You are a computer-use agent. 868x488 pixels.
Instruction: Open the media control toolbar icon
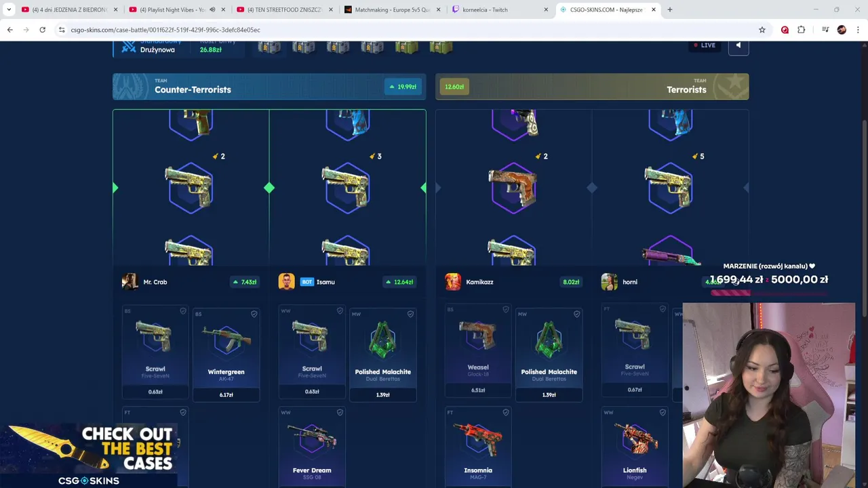[825, 30]
